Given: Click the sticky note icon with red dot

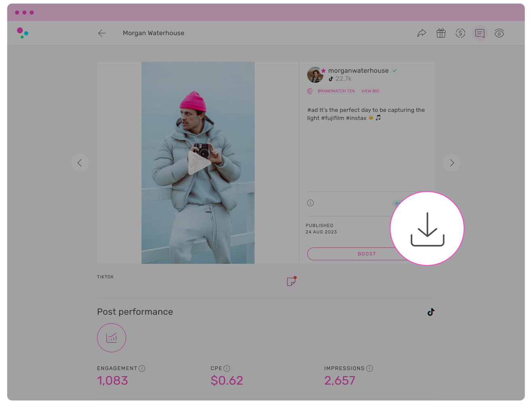Looking at the screenshot, I should tap(291, 281).
